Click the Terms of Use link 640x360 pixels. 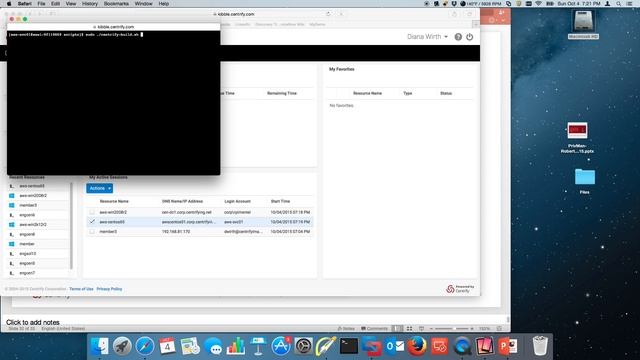tap(81, 289)
